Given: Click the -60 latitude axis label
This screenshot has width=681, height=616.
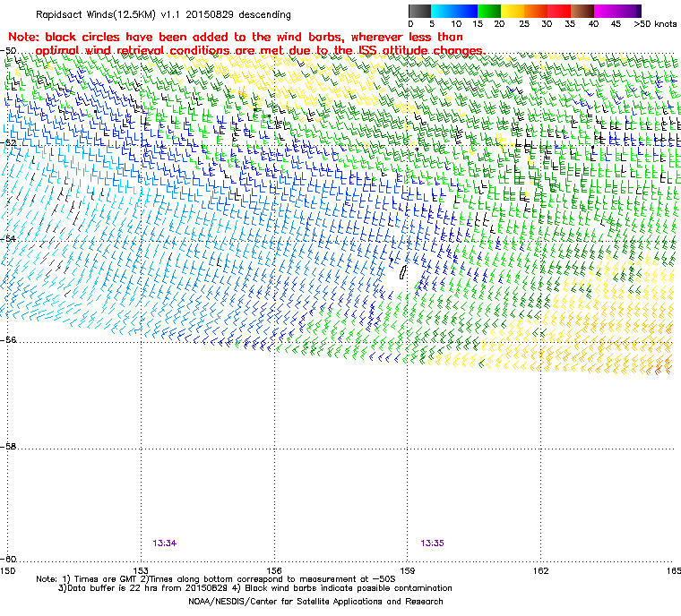Looking at the screenshot, I should point(8,560).
